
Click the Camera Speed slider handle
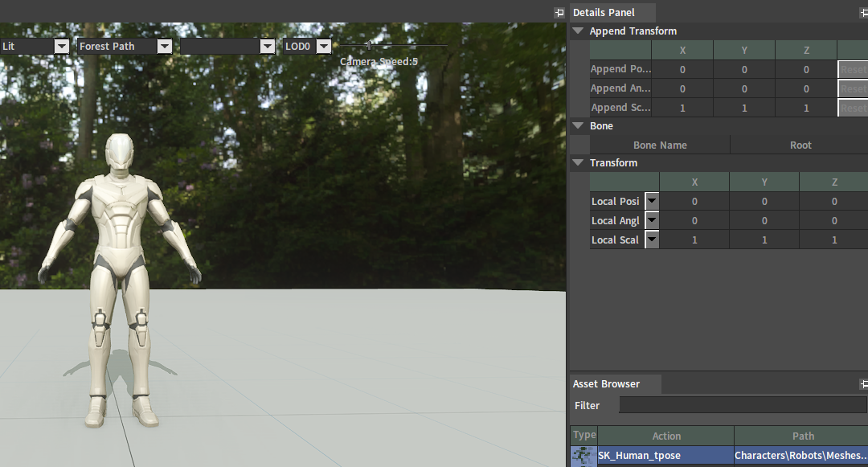369,46
